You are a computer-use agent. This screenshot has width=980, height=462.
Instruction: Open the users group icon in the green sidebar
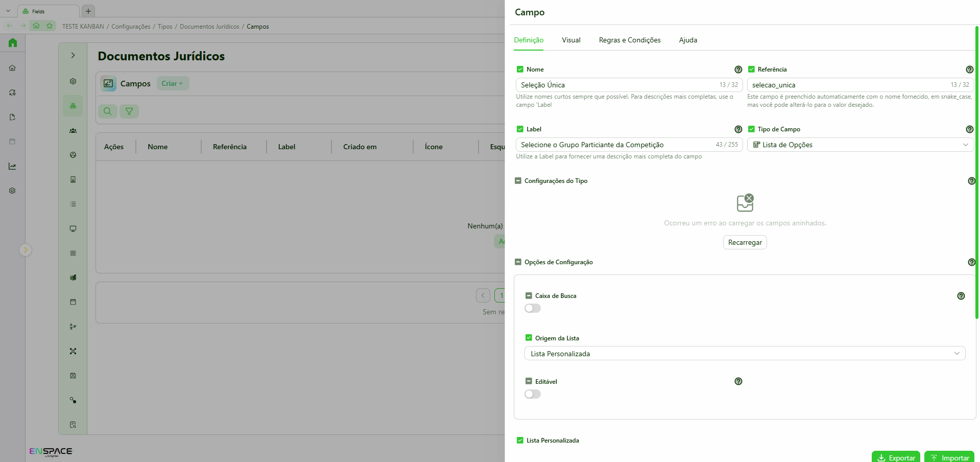click(73, 130)
